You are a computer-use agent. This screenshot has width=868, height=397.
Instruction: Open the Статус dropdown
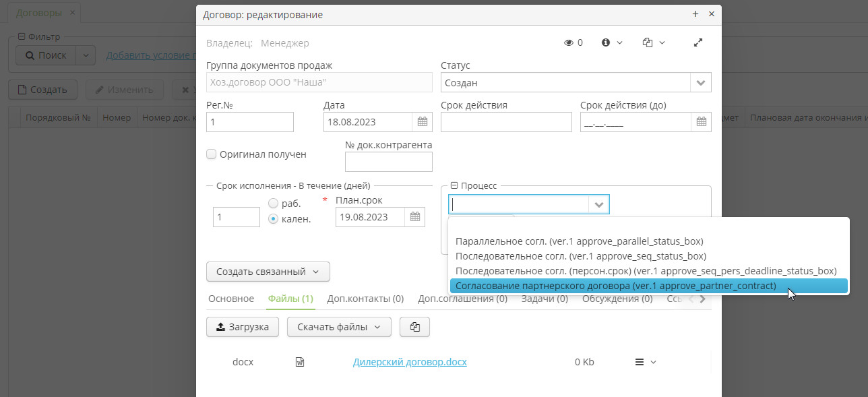701,82
